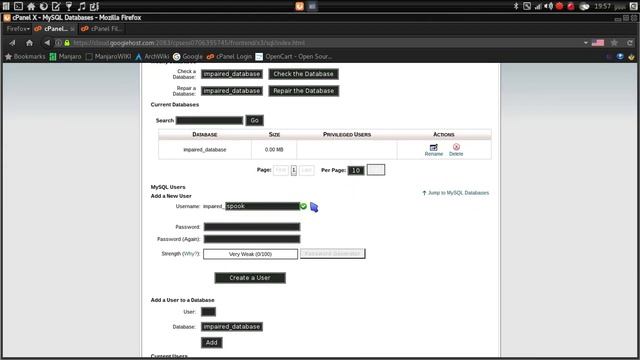Click the blue globe icon on the bookmarks bar
Image resolution: width=640 pixels, height=360 pixels.
[x=620, y=56]
